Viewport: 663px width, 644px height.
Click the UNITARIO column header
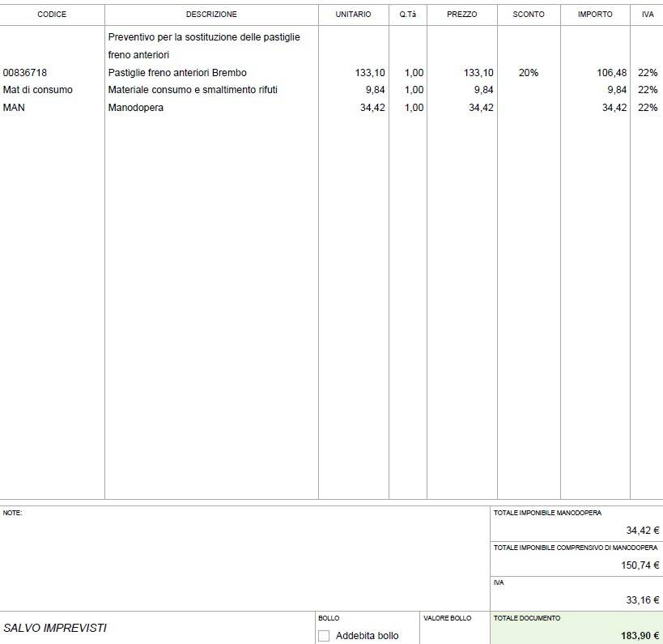click(x=353, y=15)
